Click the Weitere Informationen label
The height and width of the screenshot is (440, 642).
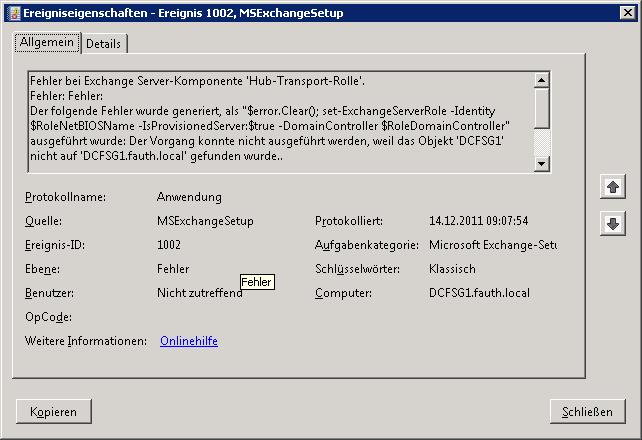[86, 341]
